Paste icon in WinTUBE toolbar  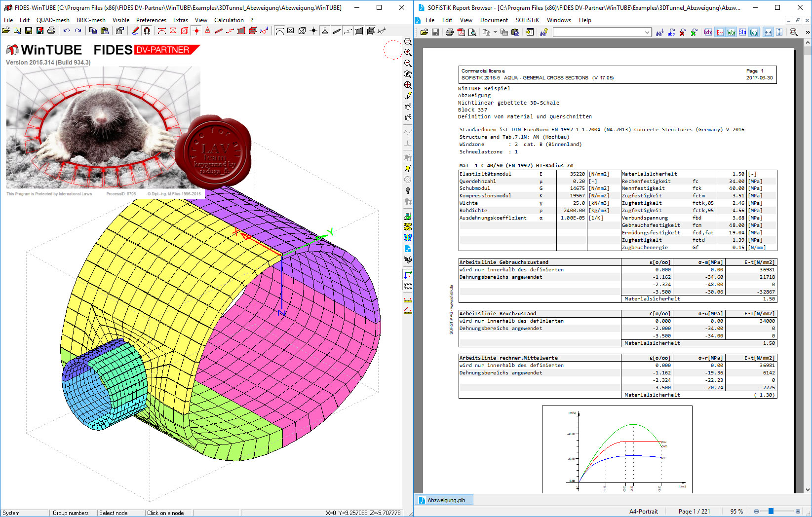pyautogui.click(x=104, y=31)
